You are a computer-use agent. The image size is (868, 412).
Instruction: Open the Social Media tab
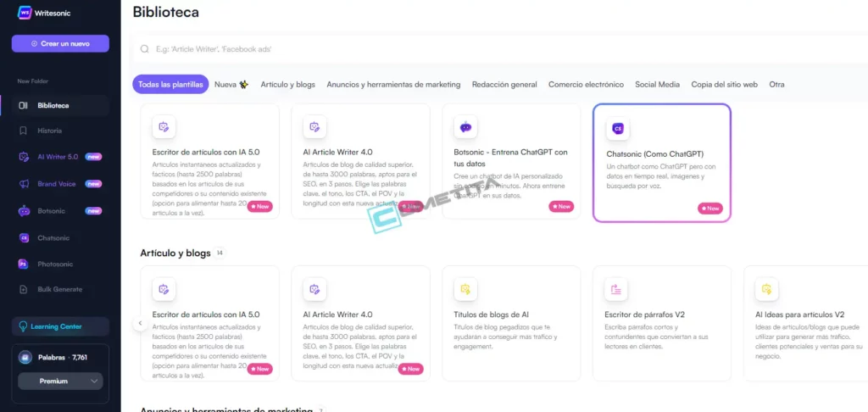(657, 84)
